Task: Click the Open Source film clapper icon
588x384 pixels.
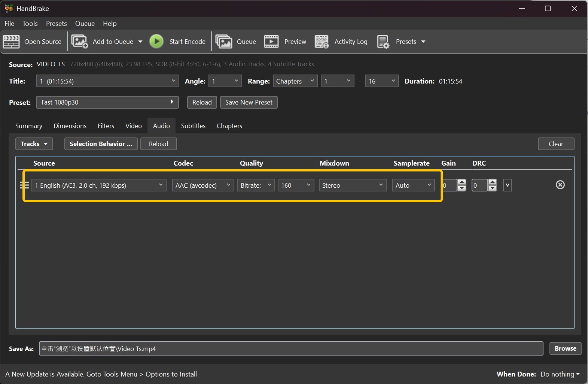Action: [11, 42]
